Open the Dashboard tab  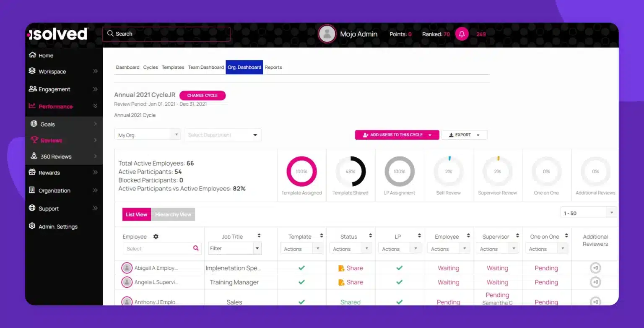127,67
